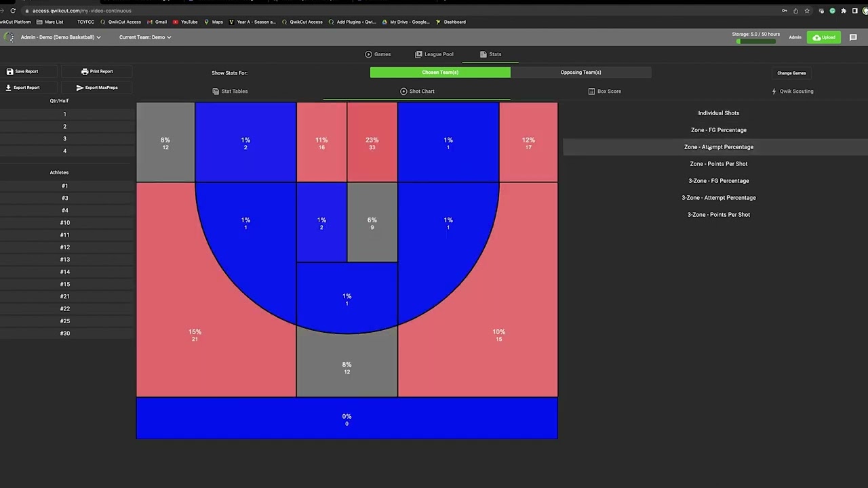Reload the browser page
This screenshot has width=868, height=488.
[12, 11]
